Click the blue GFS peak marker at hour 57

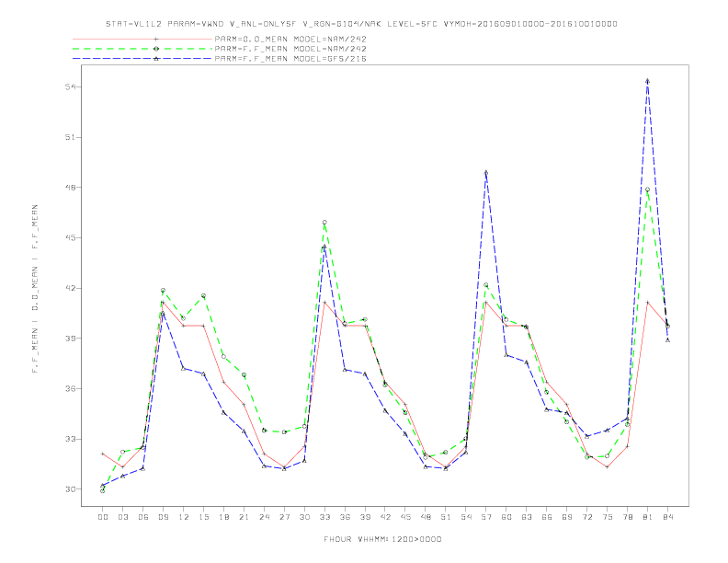coord(486,172)
